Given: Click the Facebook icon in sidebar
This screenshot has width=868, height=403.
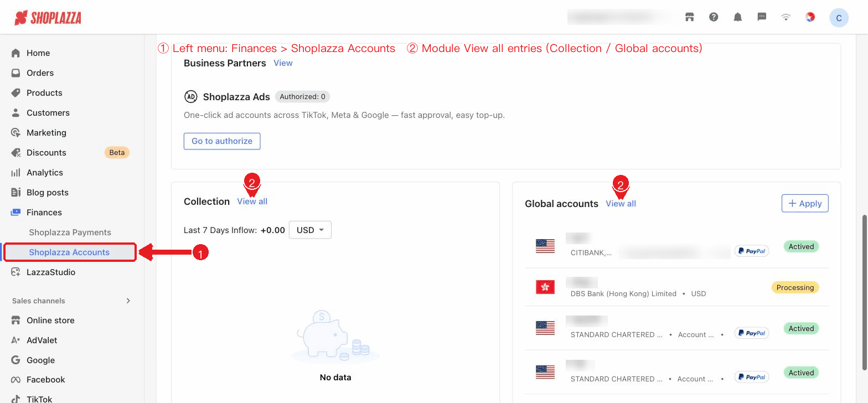Looking at the screenshot, I should tap(15, 380).
